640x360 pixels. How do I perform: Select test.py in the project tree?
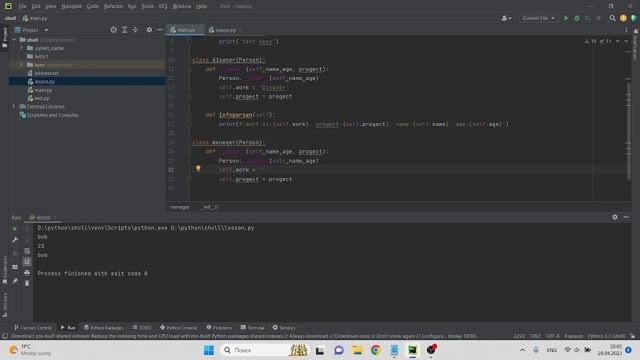point(41,98)
